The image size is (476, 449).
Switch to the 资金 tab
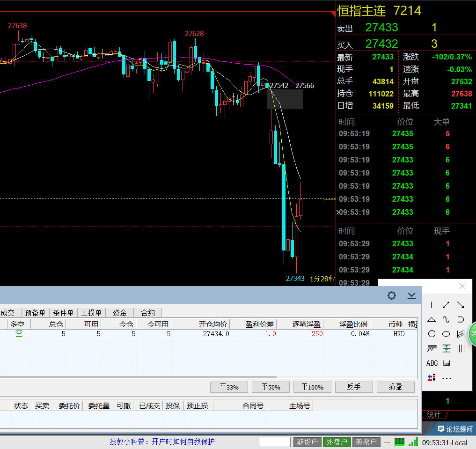[120, 313]
